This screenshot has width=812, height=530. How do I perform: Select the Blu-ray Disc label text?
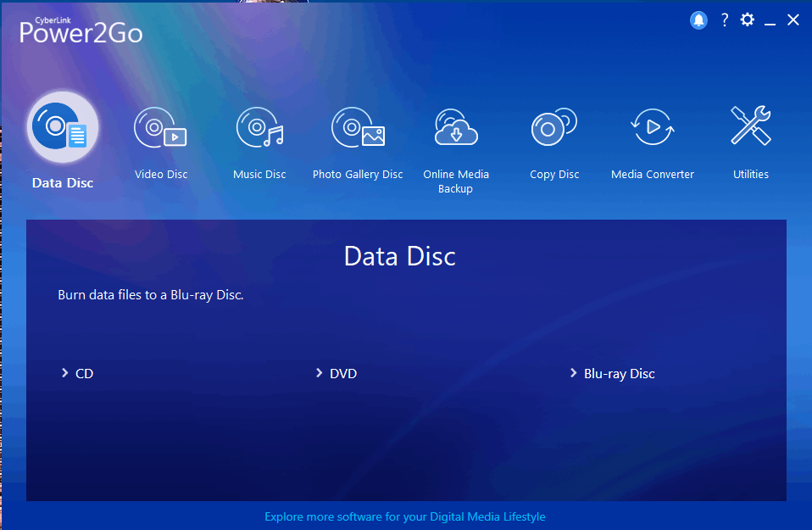click(620, 373)
